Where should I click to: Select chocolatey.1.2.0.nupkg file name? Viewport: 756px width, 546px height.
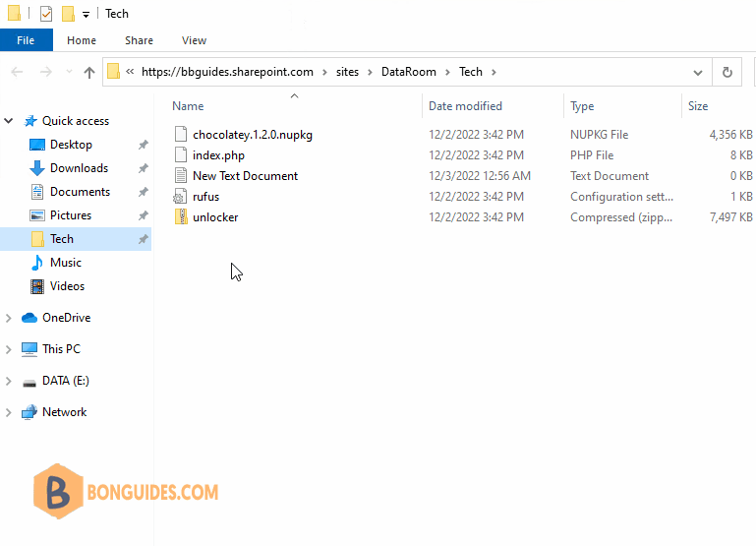253,135
